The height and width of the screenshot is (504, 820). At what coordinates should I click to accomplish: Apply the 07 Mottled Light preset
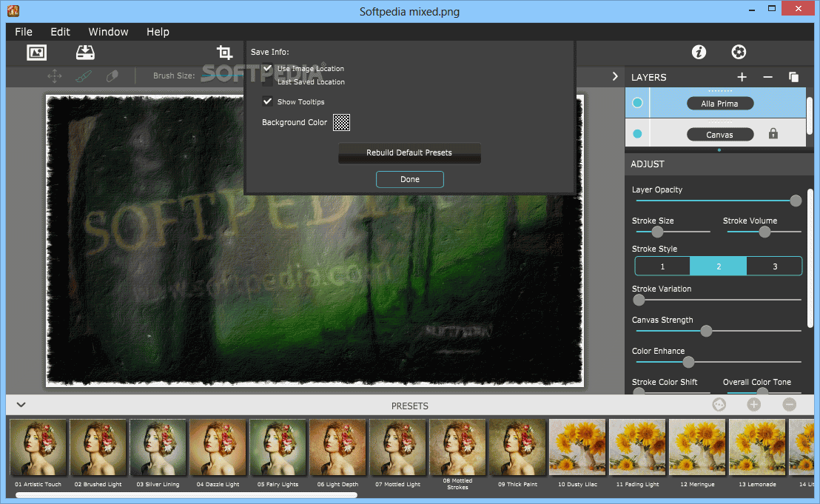point(397,448)
